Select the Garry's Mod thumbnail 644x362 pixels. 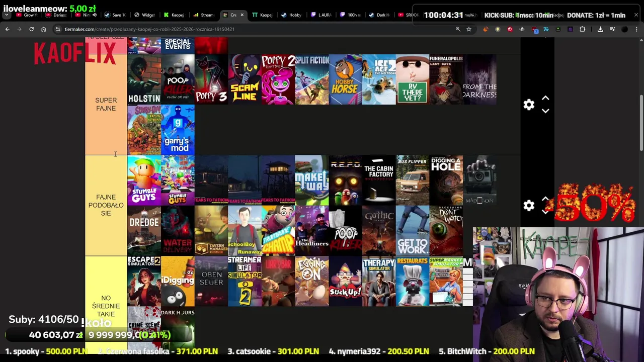178,130
